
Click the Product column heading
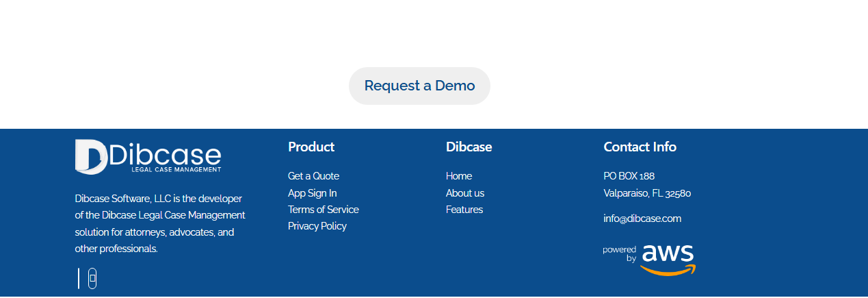pos(311,147)
